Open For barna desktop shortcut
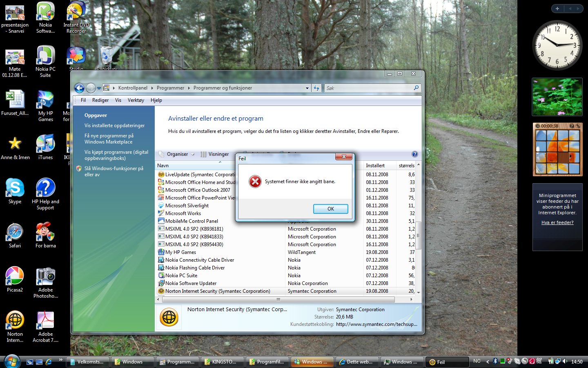Image resolution: width=588 pixels, height=368 pixels. [x=45, y=236]
